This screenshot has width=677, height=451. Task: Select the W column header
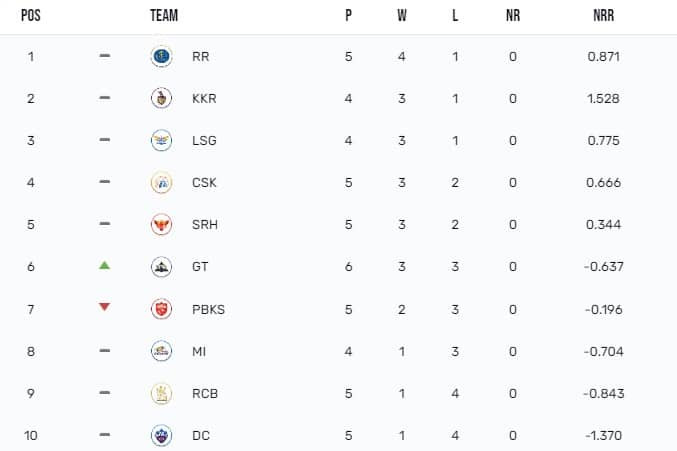pyautogui.click(x=402, y=16)
